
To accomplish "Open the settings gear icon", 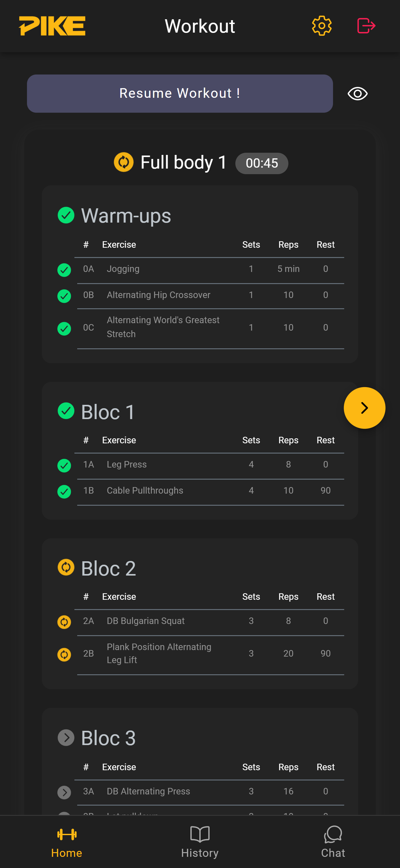I will [x=322, y=25].
